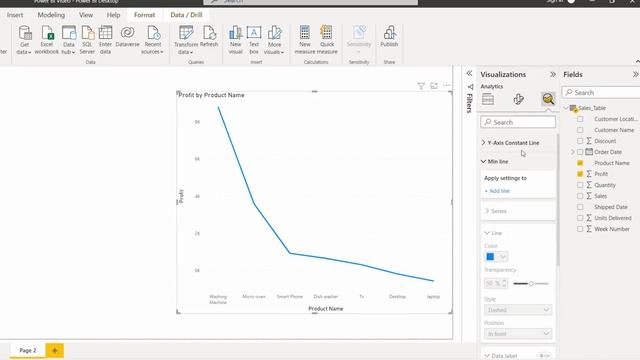Click the Transparency percentage stepper

505,283
